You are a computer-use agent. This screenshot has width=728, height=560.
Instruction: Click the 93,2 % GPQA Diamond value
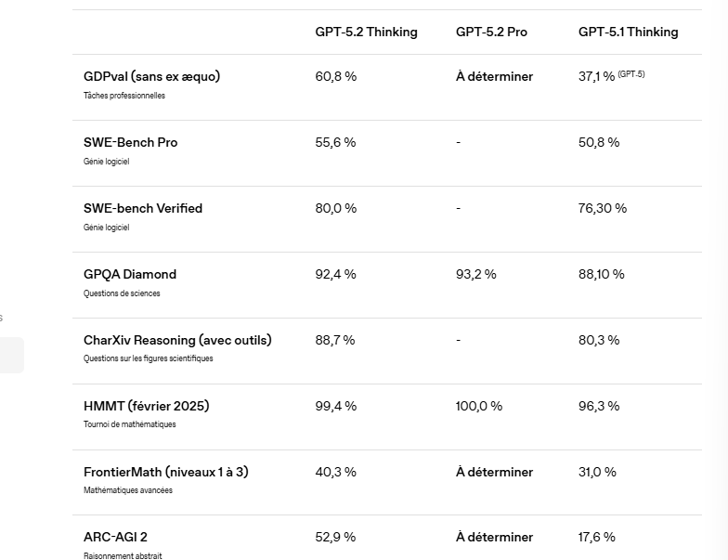click(475, 274)
